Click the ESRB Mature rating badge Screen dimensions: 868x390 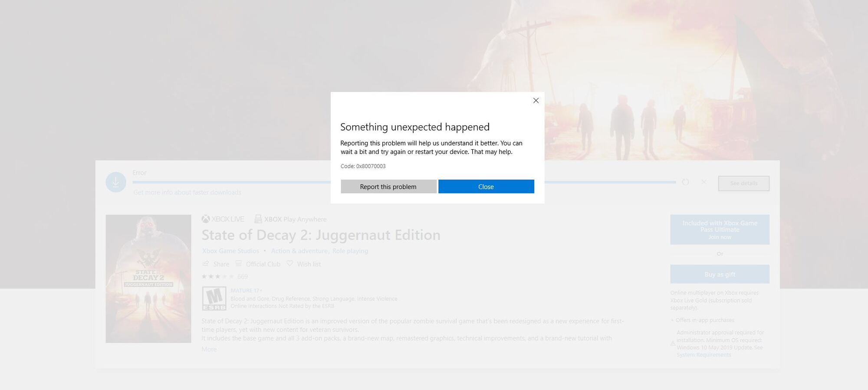(x=214, y=298)
